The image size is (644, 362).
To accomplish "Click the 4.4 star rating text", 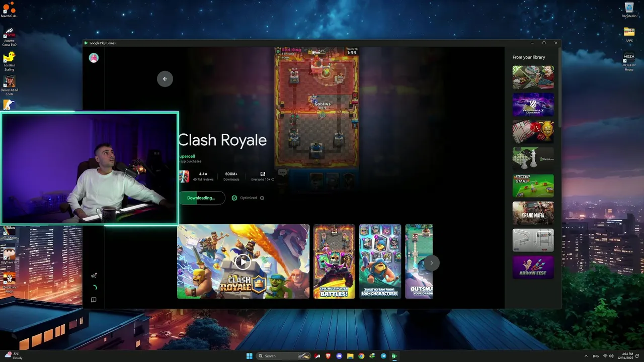I will point(203,174).
